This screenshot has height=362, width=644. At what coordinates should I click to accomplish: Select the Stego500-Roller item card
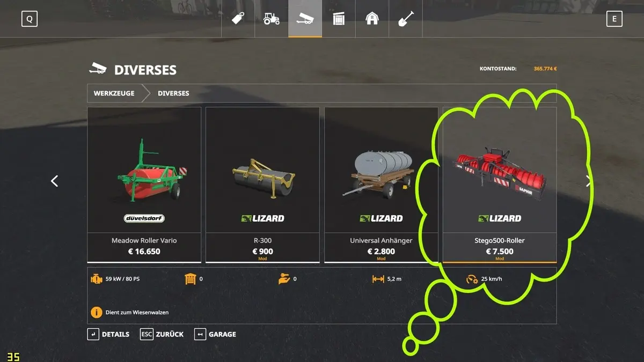click(500, 185)
